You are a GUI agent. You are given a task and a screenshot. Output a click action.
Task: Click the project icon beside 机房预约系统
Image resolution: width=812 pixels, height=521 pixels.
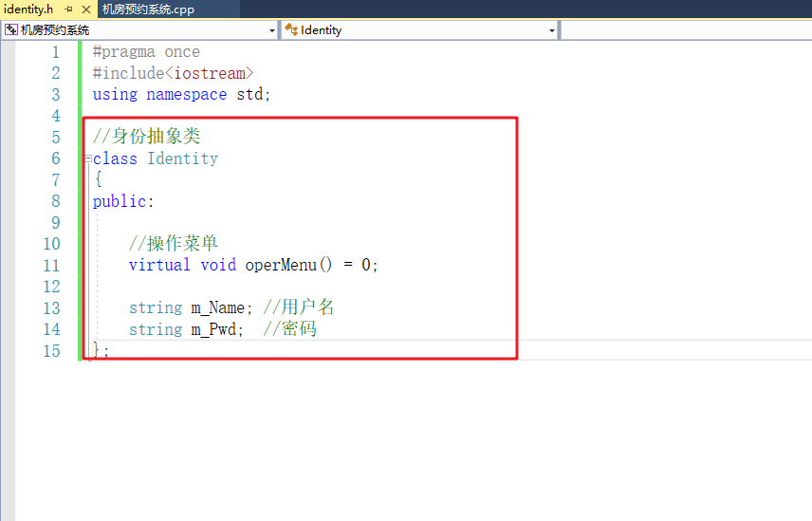[11, 30]
